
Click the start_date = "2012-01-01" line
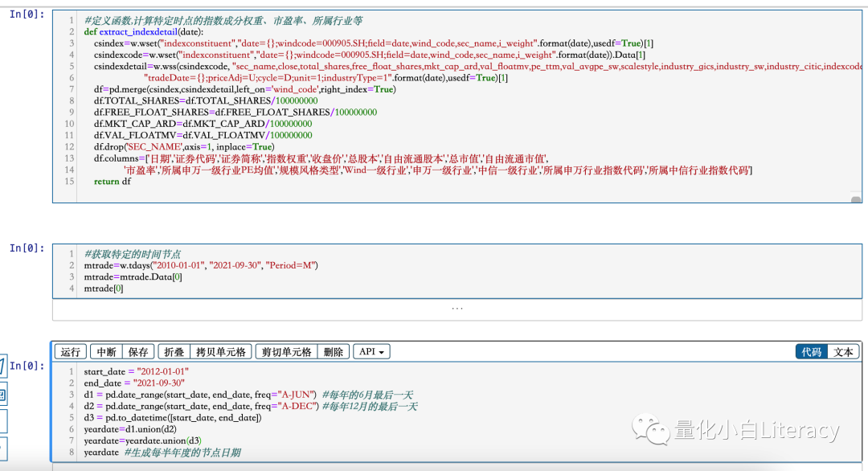pyautogui.click(x=136, y=371)
